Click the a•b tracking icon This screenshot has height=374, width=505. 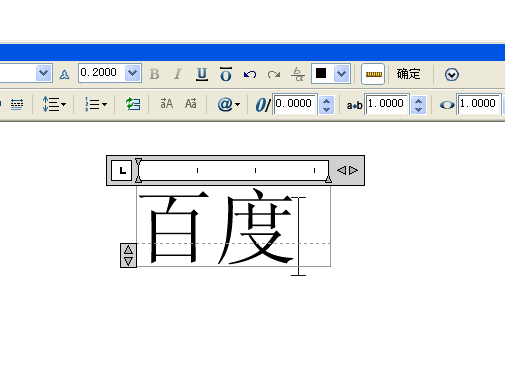point(354,105)
